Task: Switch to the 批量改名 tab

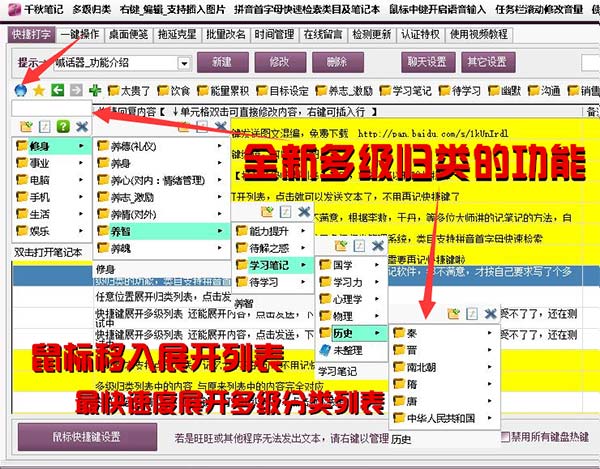Action: 225,34
